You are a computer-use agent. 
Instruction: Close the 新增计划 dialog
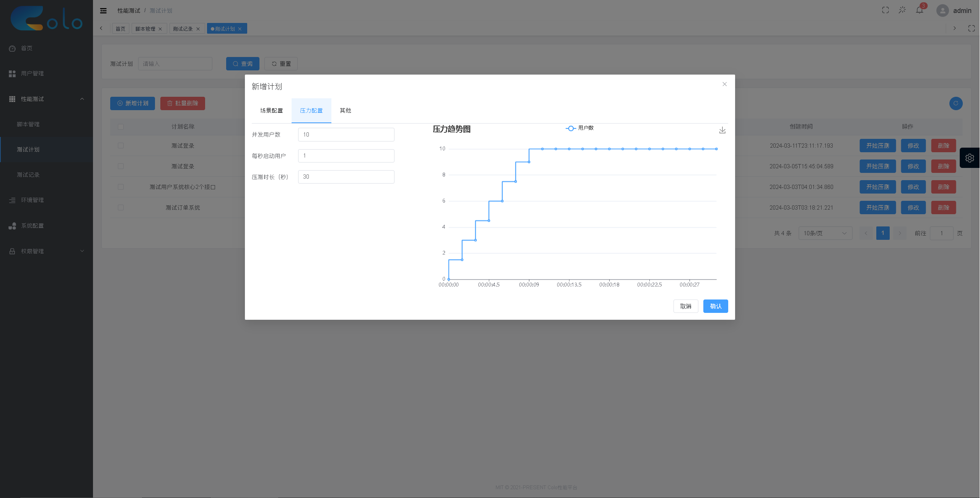[724, 84]
